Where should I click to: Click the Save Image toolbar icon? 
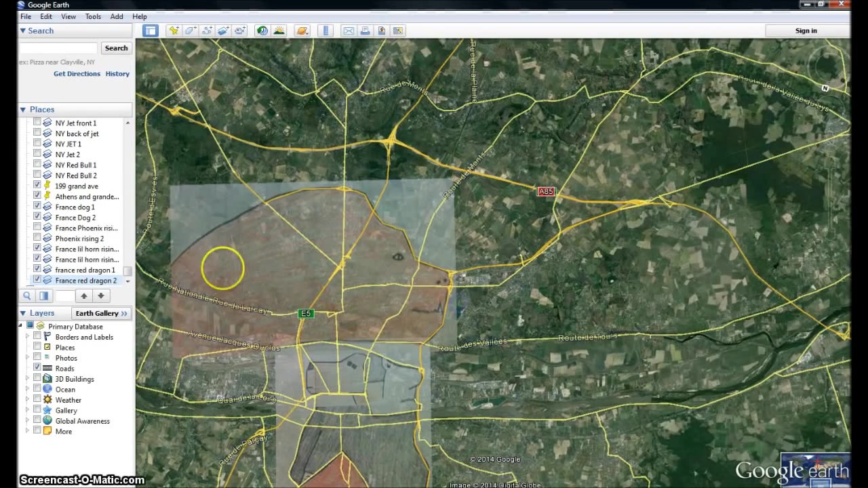click(x=382, y=30)
